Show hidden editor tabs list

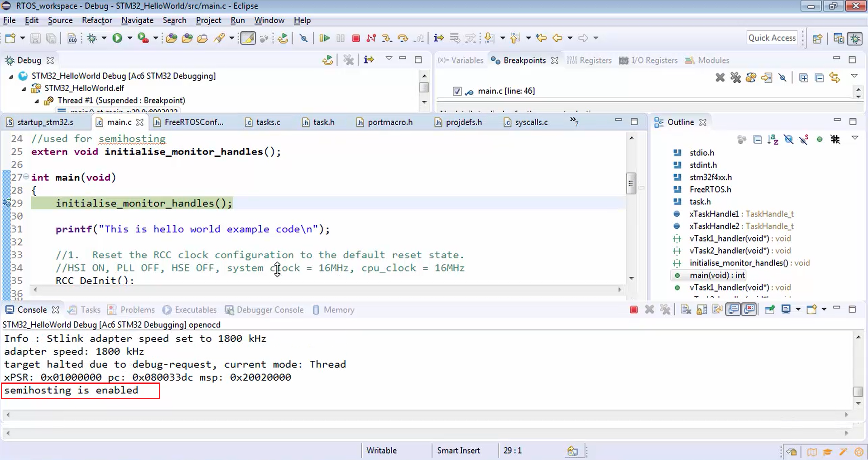tap(574, 121)
